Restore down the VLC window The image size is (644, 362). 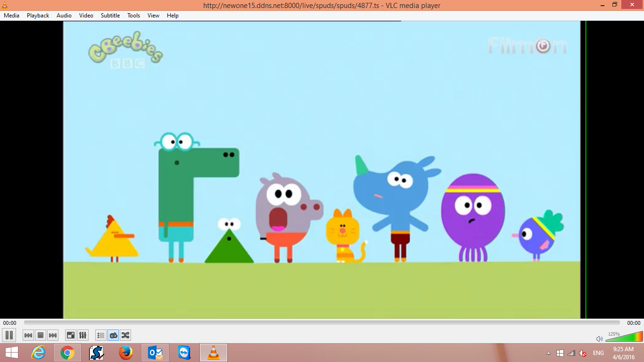[x=615, y=4]
